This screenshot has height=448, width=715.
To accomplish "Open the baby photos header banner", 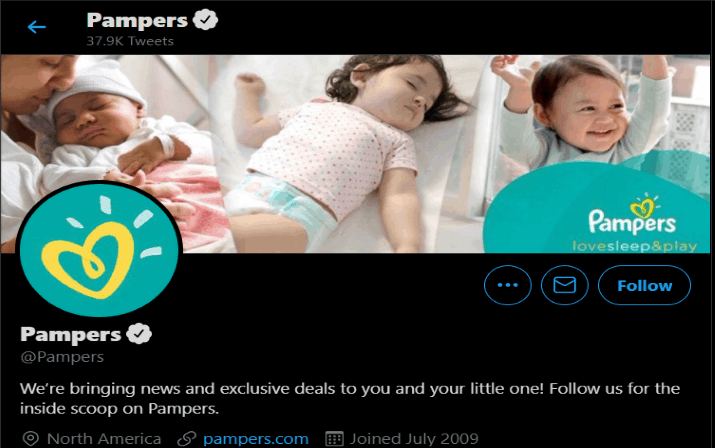I will click(x=356, y=154).
